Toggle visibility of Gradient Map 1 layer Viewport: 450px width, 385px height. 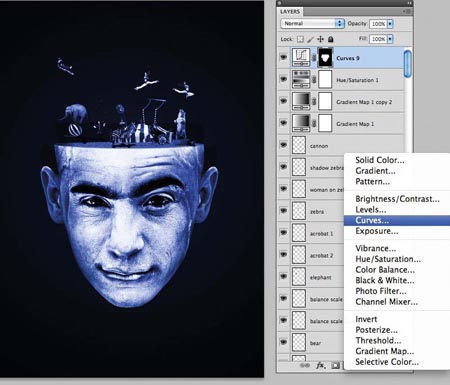[283, 123]
